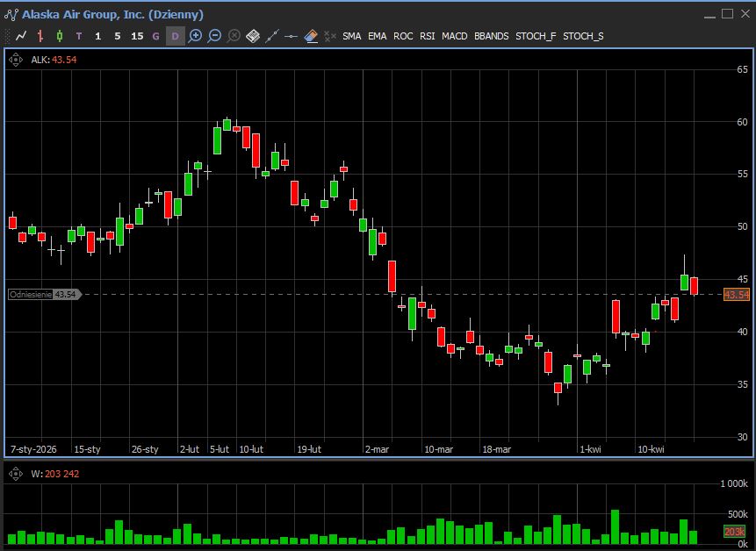Click the Odniesienie 43.54 reference line label
Image resolution: width=756 pixels, height=551 pixels.
tap(44, 295)
